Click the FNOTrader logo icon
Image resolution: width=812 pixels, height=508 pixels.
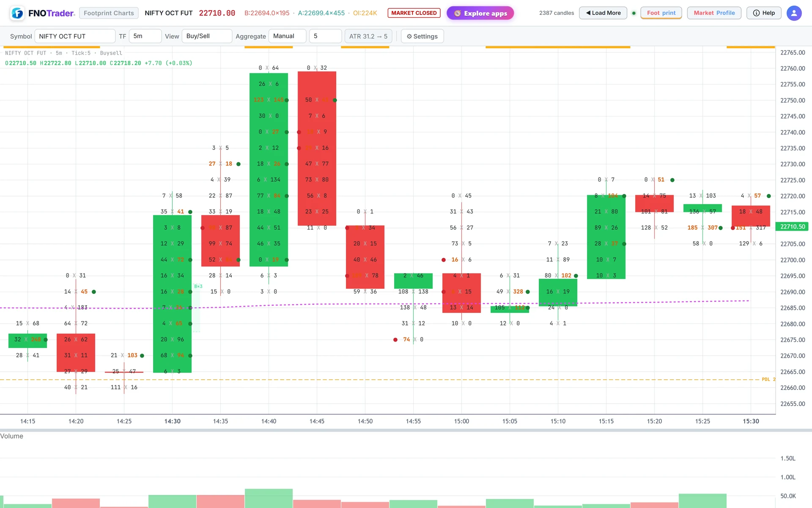pyautogui.click(x=17, y=13)
